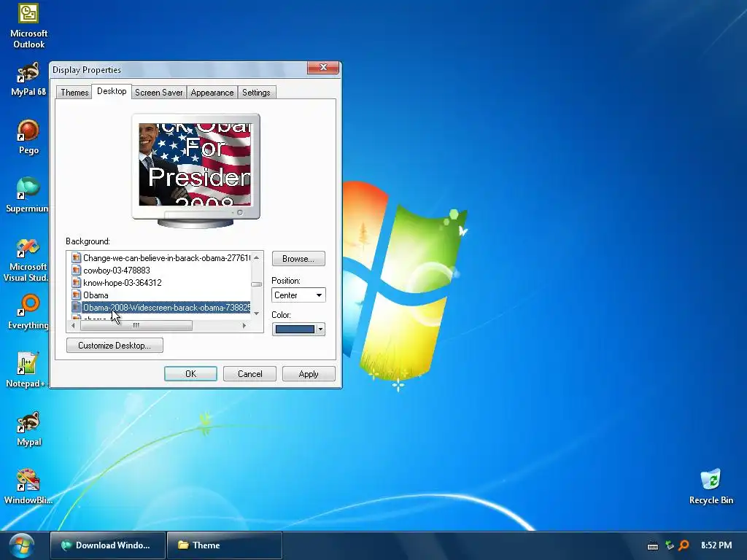Click the 8:52 PM taskbar clock
747x560 pixels.
click(716, 545)
